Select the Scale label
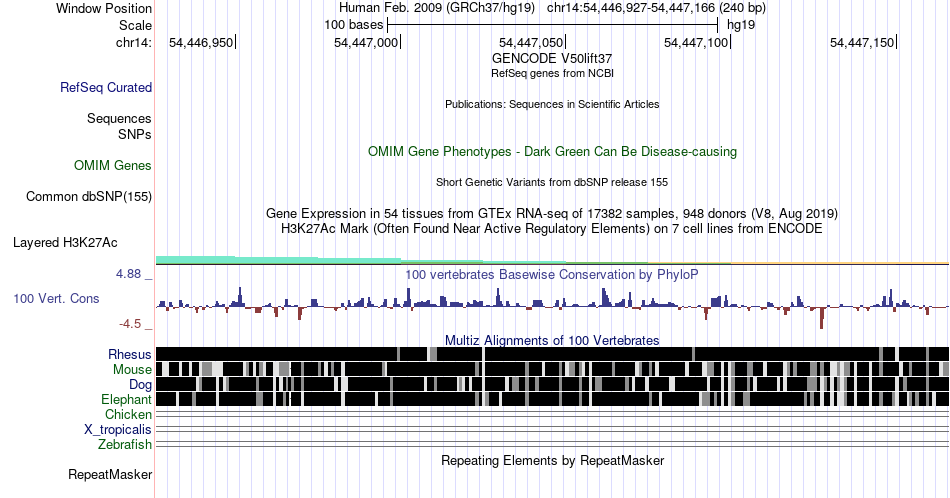The width and height of the screenshot is (950, 498). (135, 25)
